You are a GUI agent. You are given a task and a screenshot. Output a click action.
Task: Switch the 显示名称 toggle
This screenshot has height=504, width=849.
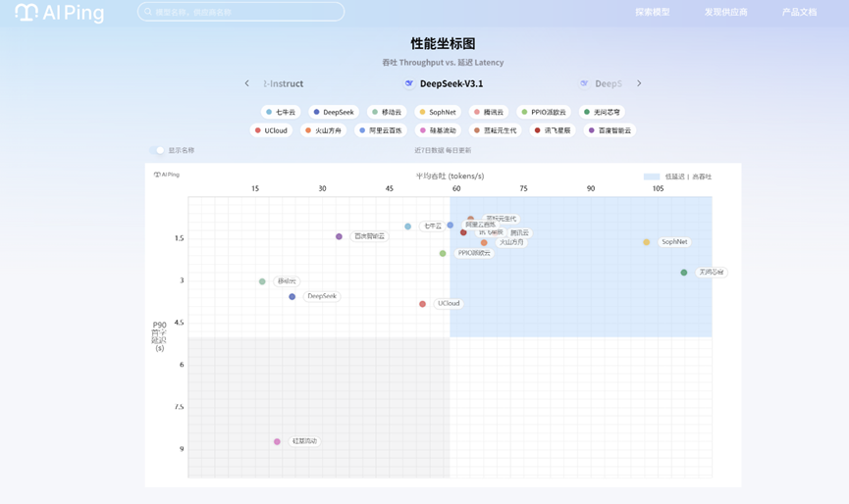pos(156,150)
